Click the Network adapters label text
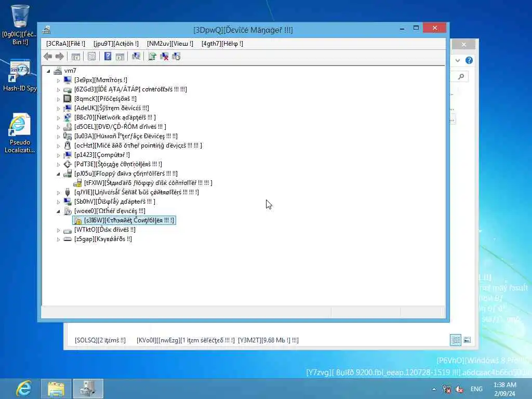The height and width of the screenshot is (399, 532). 115,117
